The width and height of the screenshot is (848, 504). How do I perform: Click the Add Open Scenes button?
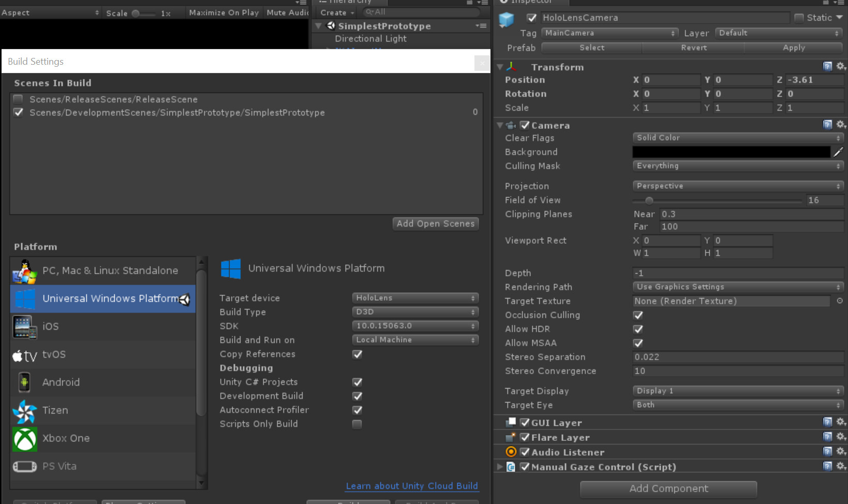(435, 224)
